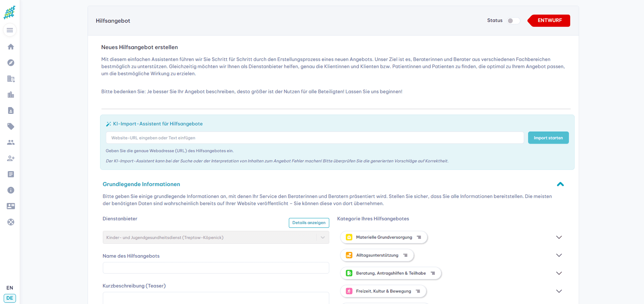Focus the Website-URL import input field
This screenshot has height=304, width=644.
315,138
